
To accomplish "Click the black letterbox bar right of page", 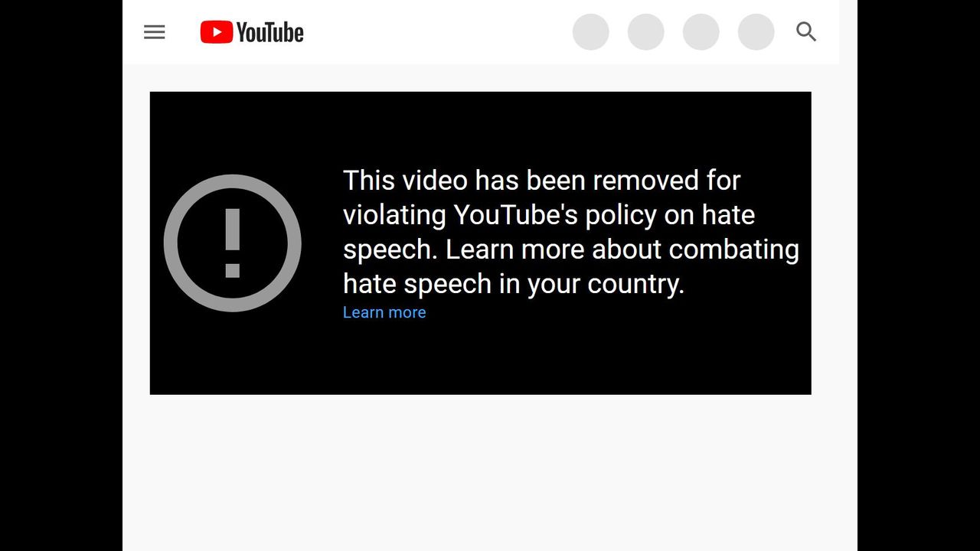I will (x=919, y=275).
